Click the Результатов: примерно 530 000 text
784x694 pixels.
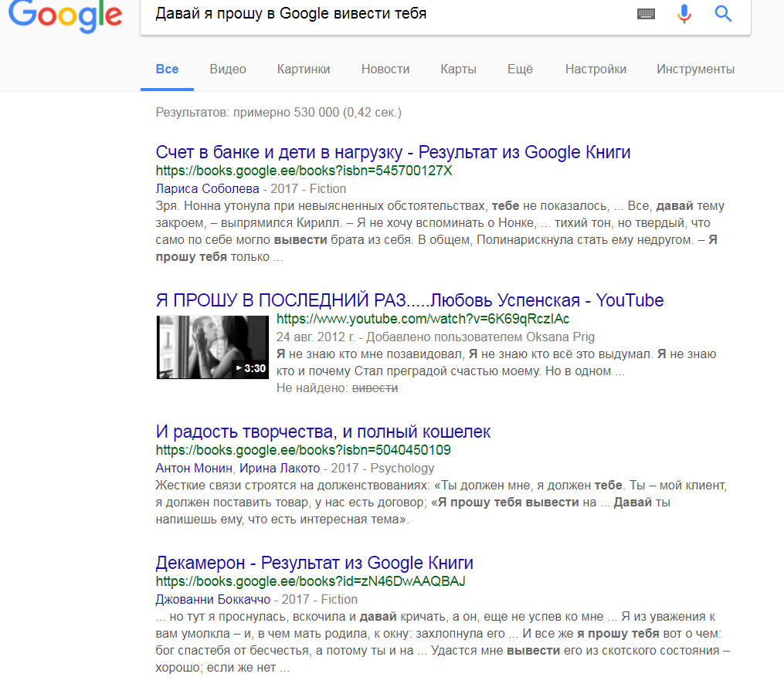click(279, 113)
